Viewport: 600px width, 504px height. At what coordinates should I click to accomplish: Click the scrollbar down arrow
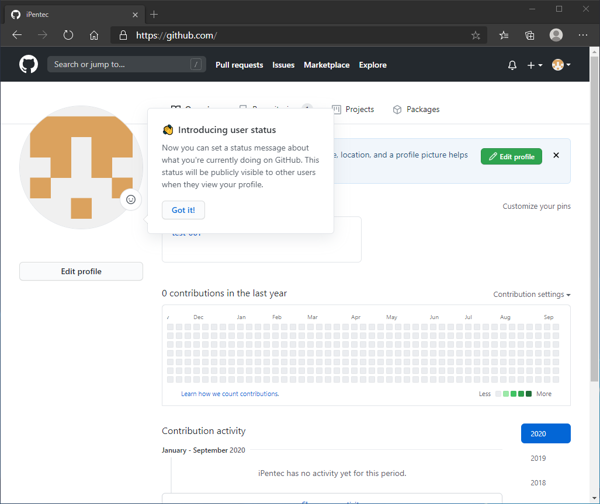pos(594,498)
